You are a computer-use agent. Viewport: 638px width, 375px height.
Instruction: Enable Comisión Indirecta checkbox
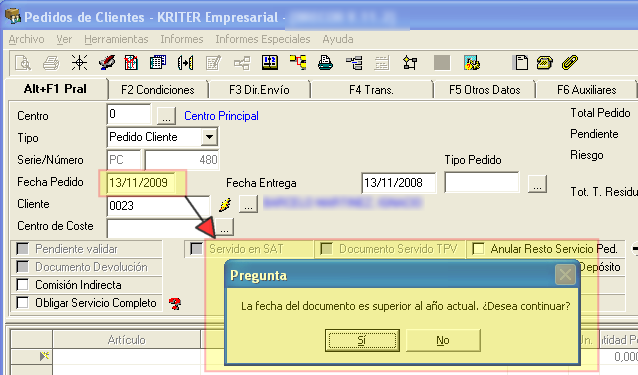(x=22, y=285)
